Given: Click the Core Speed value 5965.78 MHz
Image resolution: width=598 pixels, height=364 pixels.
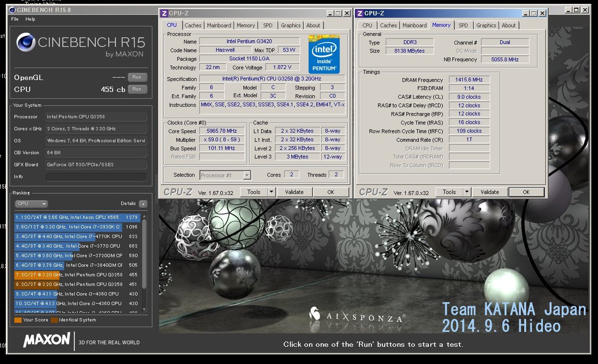Looking at the screenshot, I should tap(221, 131).
